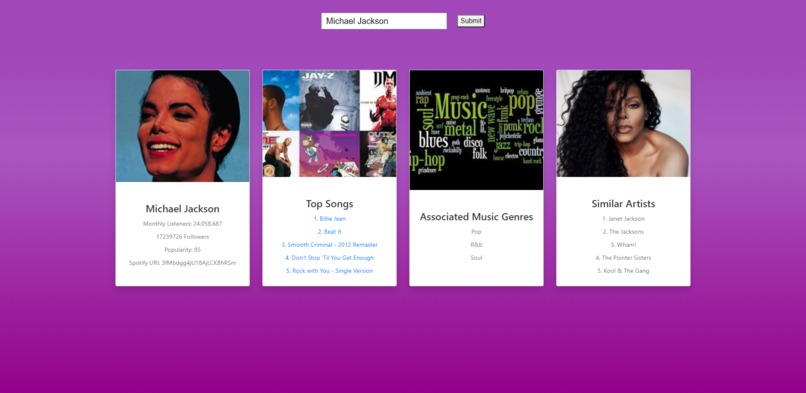
Task: Click the Monthly Listeners: 24,058,687 text
Action: [182, 224]
